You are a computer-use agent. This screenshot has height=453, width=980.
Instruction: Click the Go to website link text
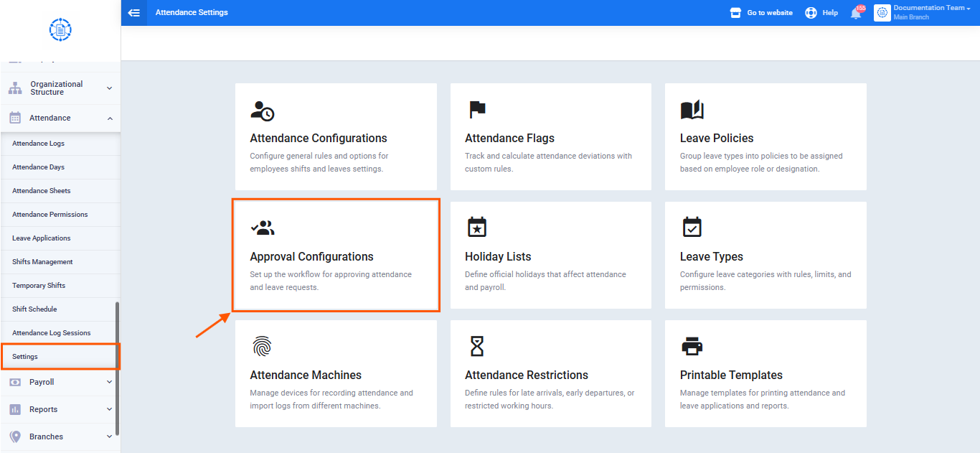point(770,13)
